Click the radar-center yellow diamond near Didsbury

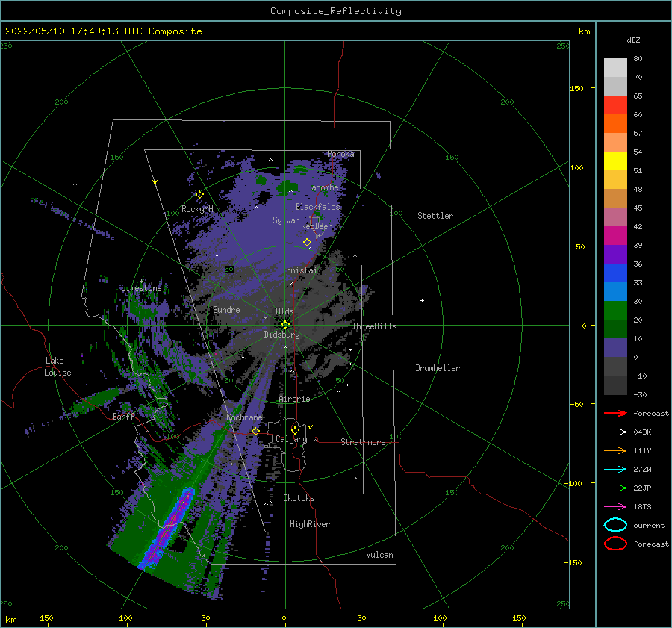click(285, 325)
